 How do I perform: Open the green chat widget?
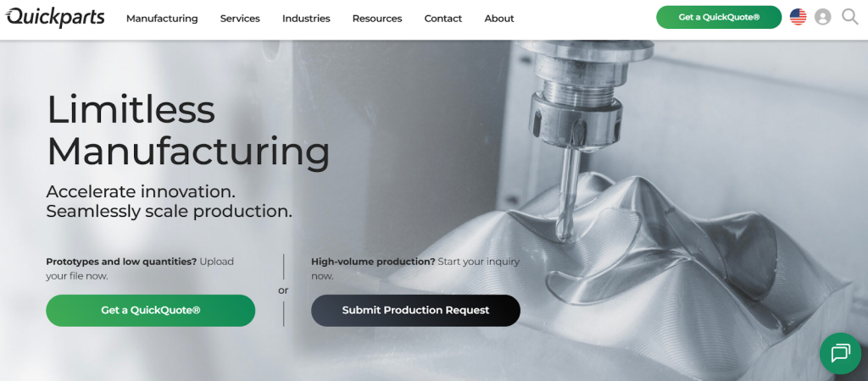(840, 353)
